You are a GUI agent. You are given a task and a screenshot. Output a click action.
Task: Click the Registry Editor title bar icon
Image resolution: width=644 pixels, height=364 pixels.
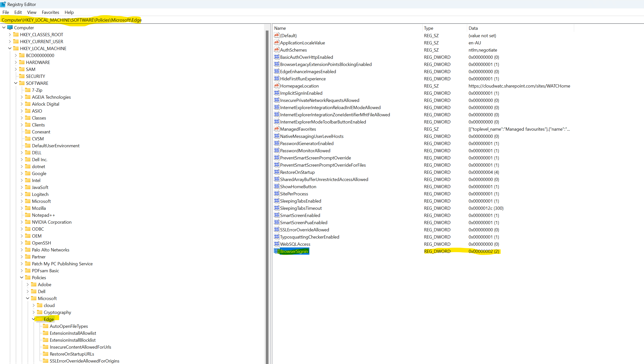(3, 4)
